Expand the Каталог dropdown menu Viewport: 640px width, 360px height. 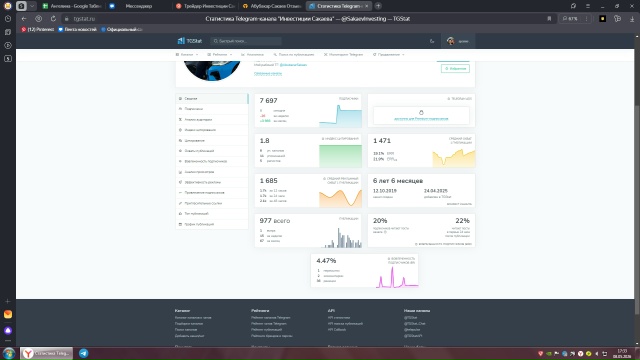(x=187, y=54)
